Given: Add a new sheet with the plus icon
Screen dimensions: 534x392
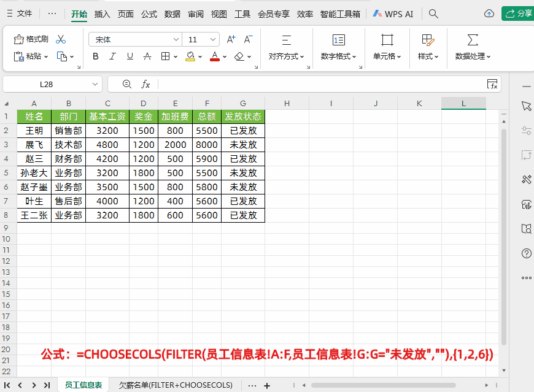Looking at the screenshot, I should 267,385.
